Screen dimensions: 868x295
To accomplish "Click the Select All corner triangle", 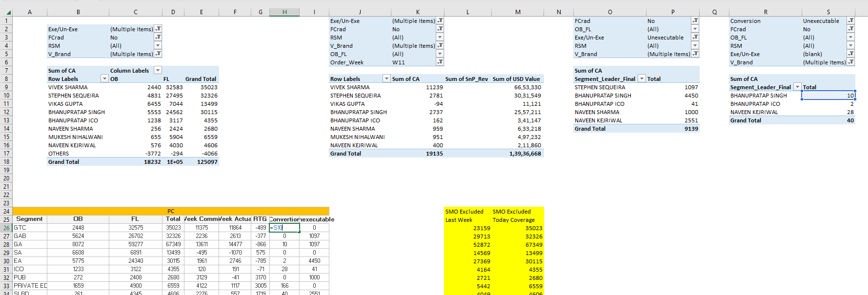I will tap(8, 12).
